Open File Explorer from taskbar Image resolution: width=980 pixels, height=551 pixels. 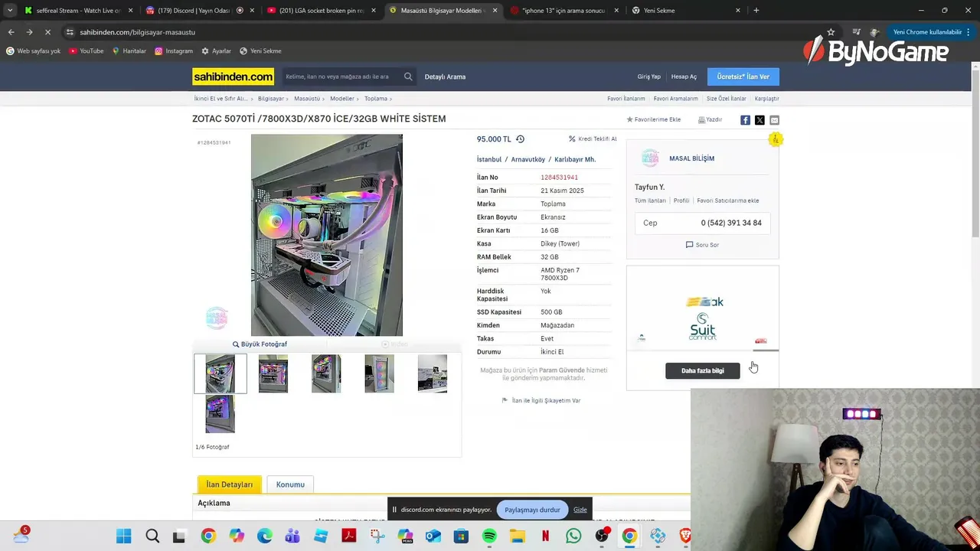click(518, 536)
